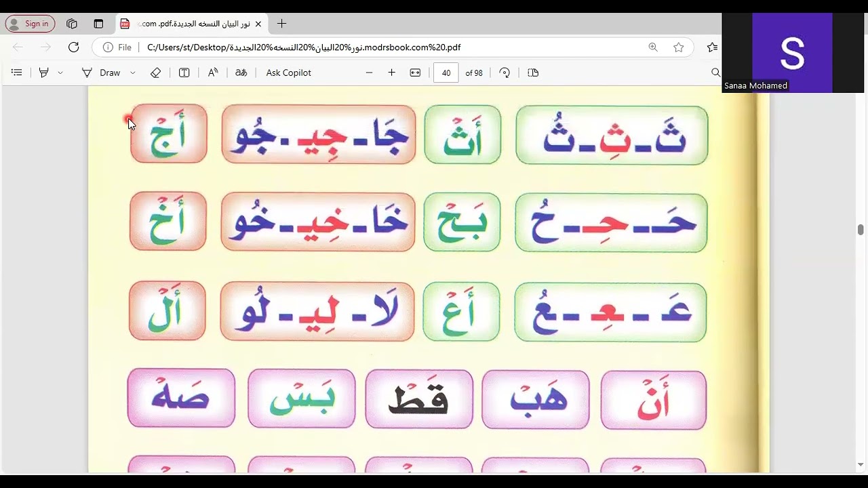This screenshot has width=868, height=488.
Task: Open the PDF table of contents panel
Action: coord(17,73)
